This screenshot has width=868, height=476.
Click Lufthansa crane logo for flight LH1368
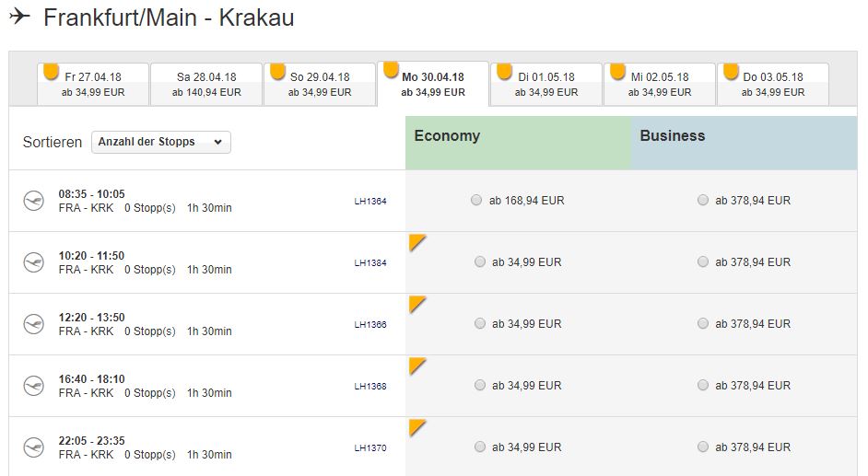point(34,386)
